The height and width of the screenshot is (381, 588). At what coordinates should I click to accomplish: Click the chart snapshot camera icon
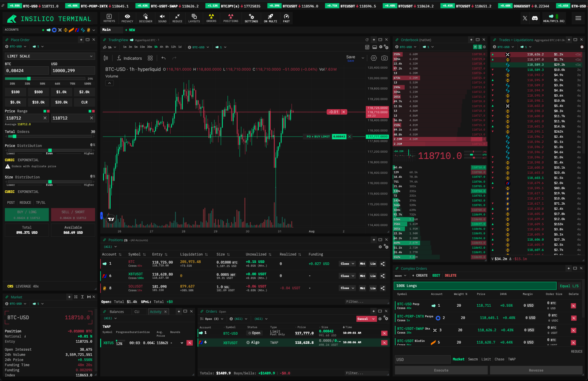(384, 58)
